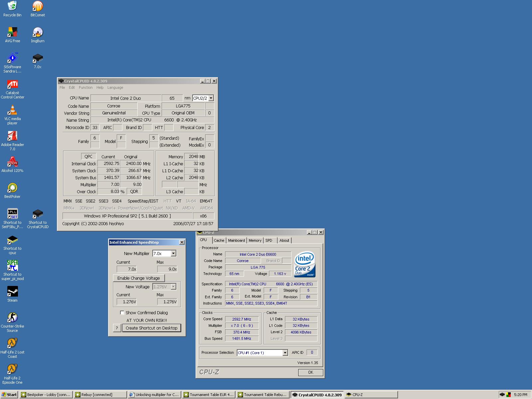Viewport: 532px width, 399px height.
Task: Switch to Tournament Table EUR taskbar item
Action: pyautogui.click(x=208, y=395)
